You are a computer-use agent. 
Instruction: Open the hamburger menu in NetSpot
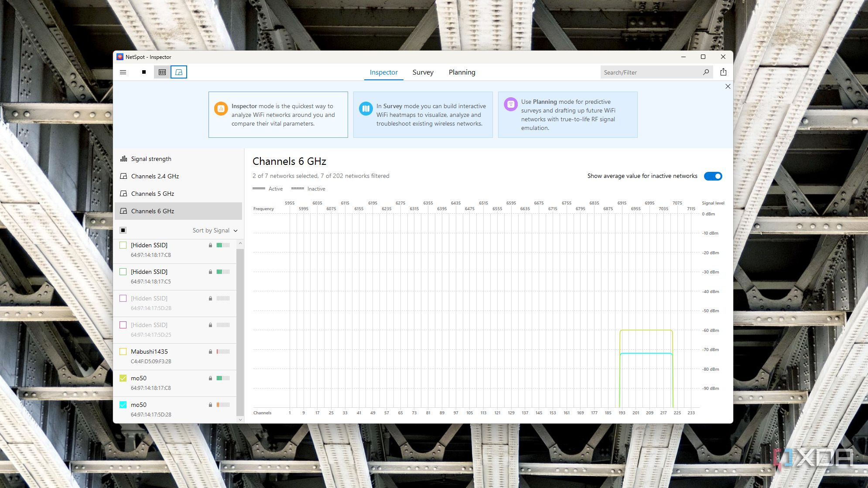click(123, 72)
